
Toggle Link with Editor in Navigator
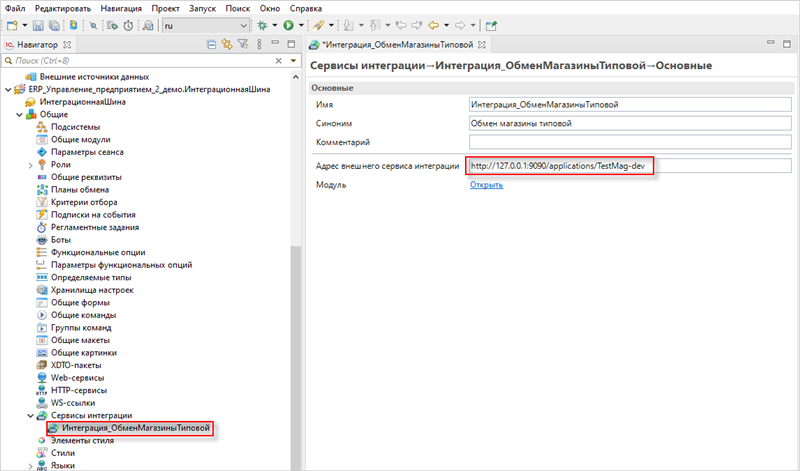click(226, 45)
